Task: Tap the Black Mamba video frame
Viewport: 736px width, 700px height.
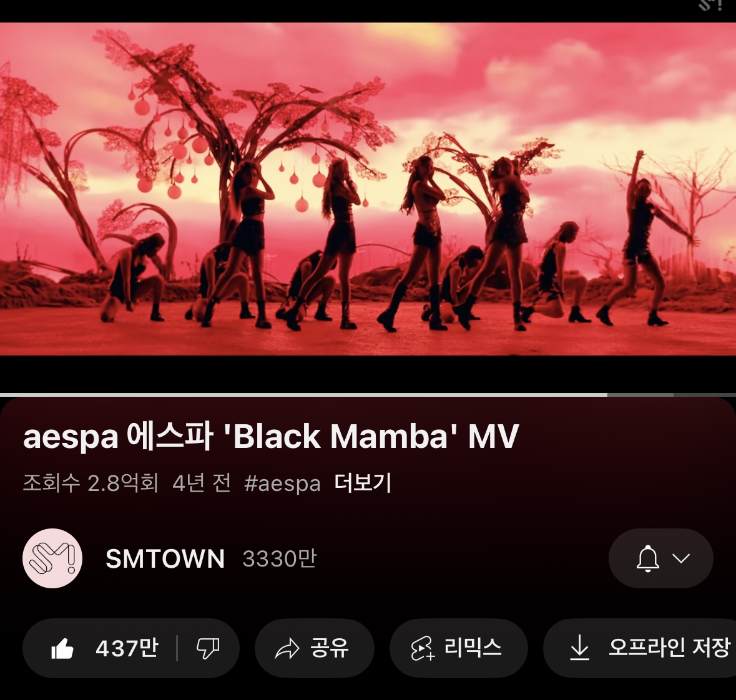Action: pyautogui.click(x=368, y=189)
